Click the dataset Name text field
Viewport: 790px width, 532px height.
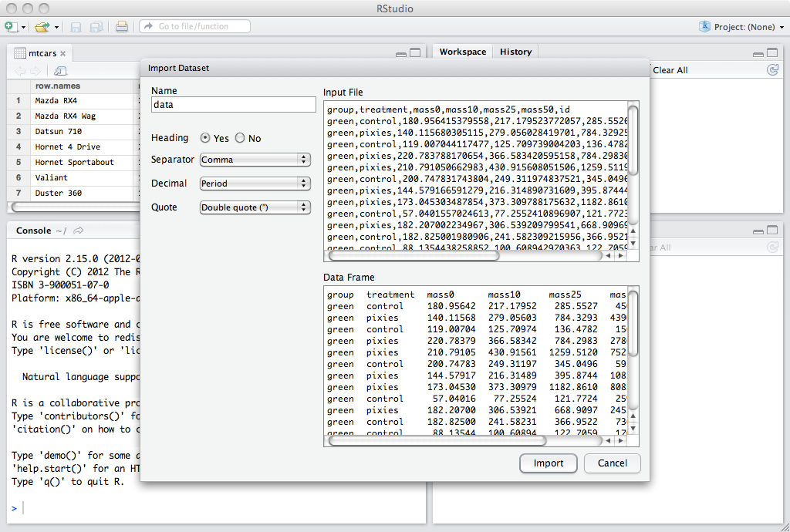[233, 104]
